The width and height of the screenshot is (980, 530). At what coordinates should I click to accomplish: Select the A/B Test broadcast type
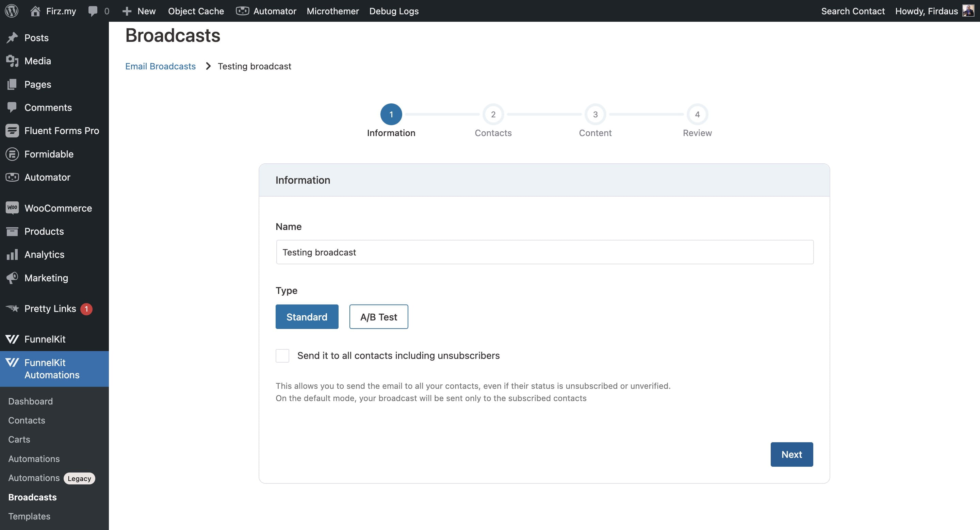click(x=379, y=317)
